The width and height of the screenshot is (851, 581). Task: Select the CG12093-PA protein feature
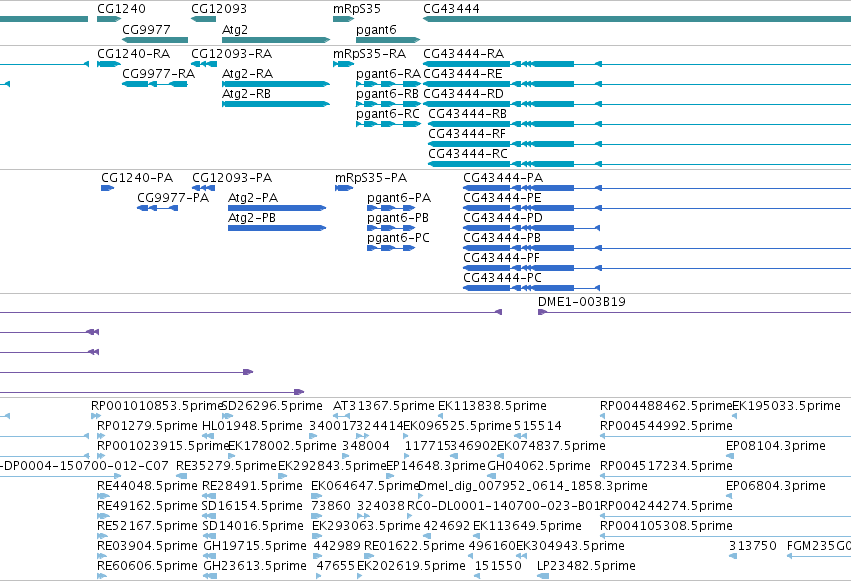204,188
